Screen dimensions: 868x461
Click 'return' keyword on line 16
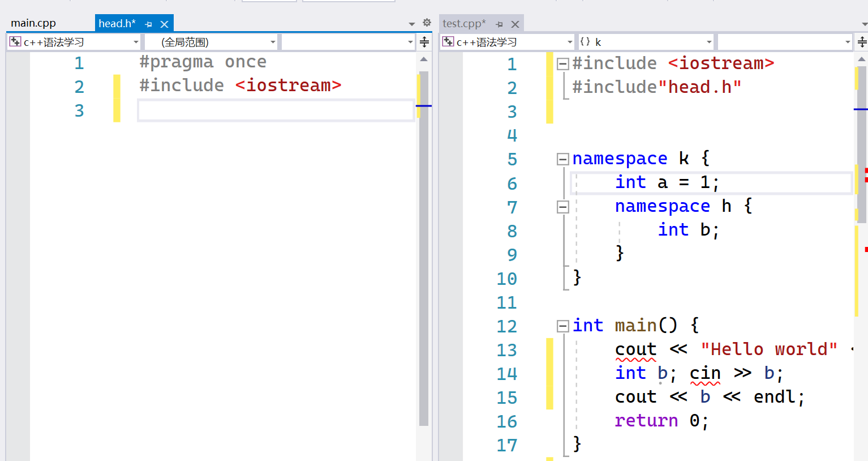(646, 421)
